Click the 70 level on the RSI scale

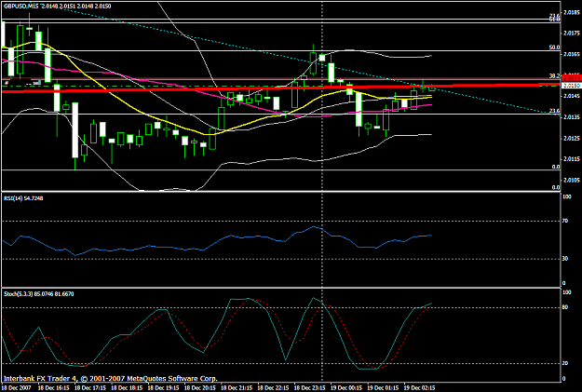click(565, 221)
